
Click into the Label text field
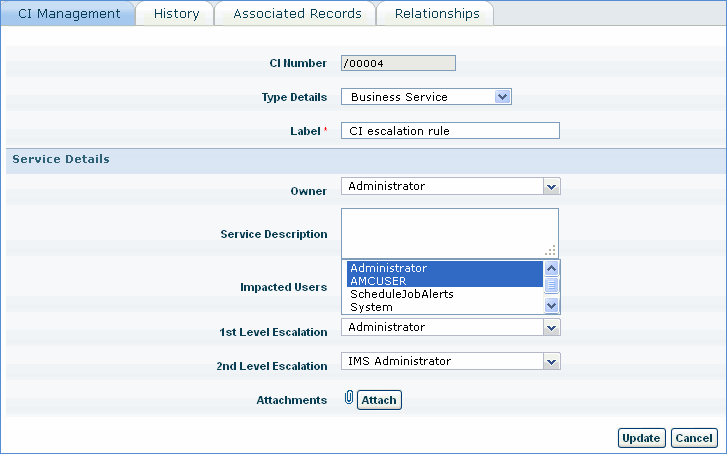tap(450, 131)
